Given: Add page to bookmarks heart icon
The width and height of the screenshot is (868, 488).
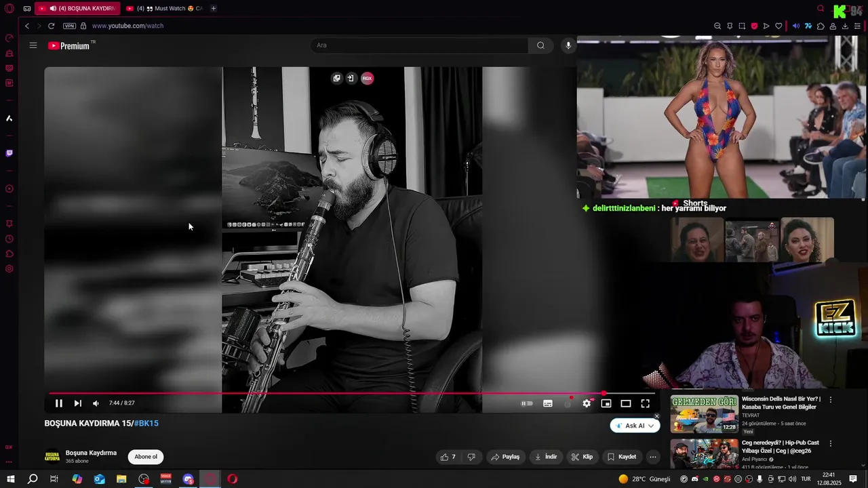Looking at the screenshot, I should (x=778, y=26).
